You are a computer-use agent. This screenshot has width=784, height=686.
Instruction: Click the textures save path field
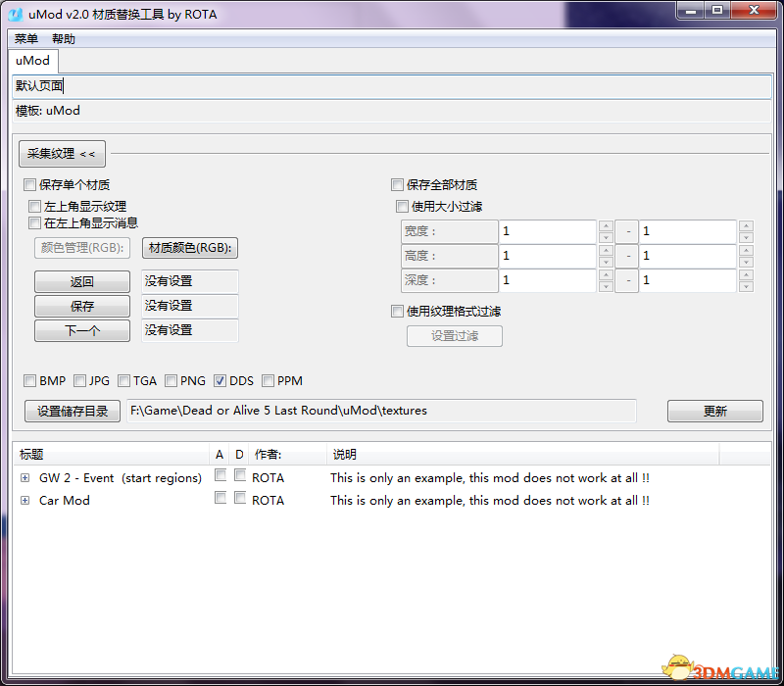coord(381,411)
